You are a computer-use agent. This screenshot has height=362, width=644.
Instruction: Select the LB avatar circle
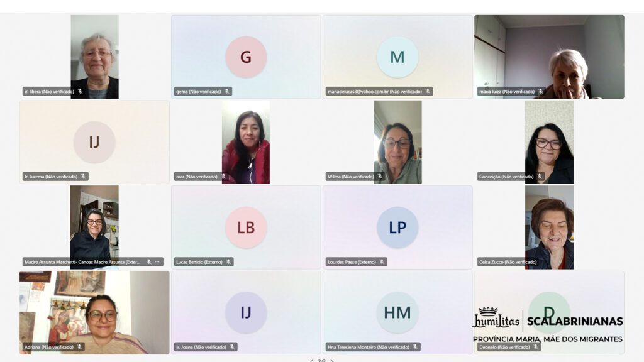click(246, 228)
